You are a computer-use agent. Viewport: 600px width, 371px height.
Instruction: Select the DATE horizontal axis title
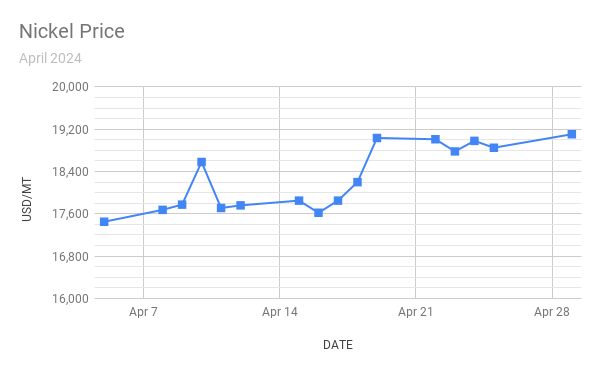(x=338, y=345)
